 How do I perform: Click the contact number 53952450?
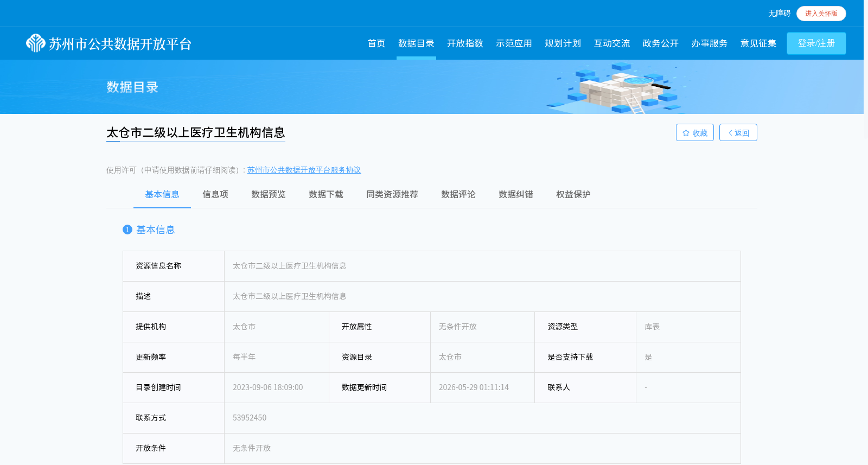(250, 418)
